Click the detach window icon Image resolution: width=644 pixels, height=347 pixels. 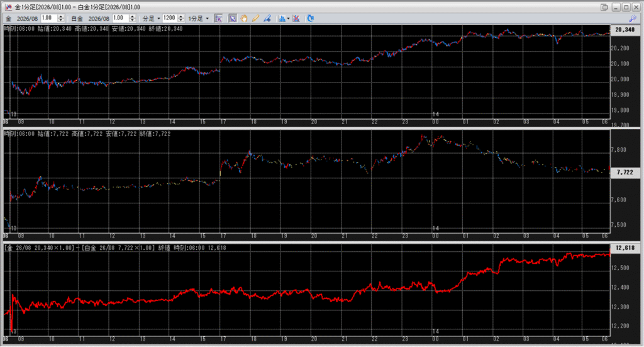604,6
